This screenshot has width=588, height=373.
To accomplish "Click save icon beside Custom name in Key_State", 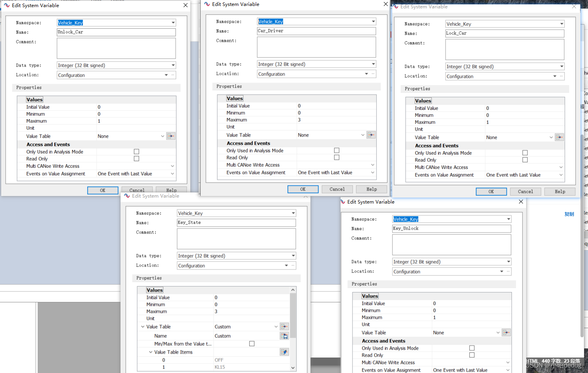I will (284, 336).
